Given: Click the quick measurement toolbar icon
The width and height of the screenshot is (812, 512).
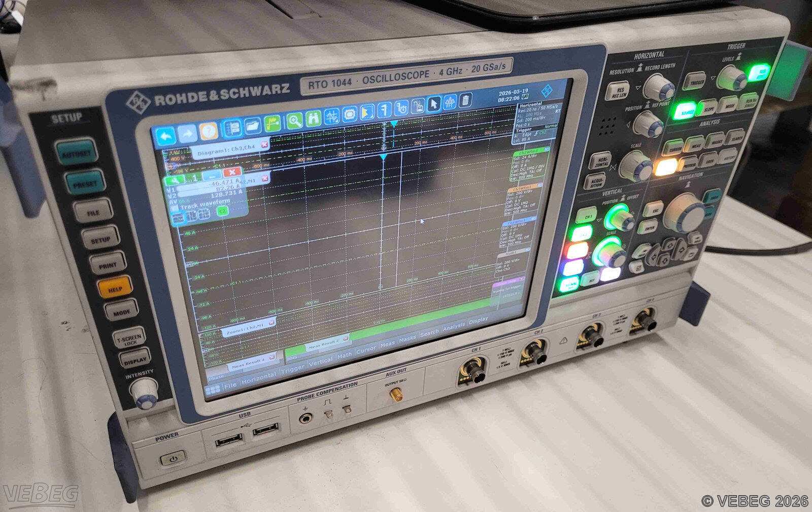Looking at the screenshot, I should click(384, 111).
